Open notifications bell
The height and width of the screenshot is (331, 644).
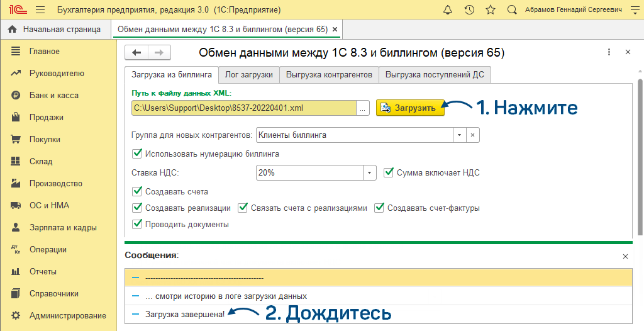coord(448,9)
